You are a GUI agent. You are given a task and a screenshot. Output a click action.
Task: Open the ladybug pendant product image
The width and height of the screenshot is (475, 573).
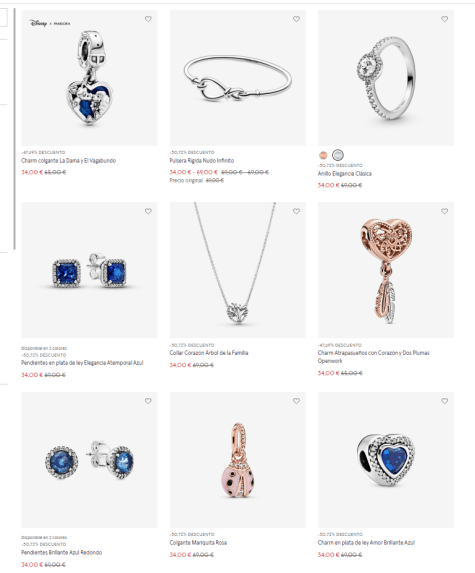tap(238, 460)
